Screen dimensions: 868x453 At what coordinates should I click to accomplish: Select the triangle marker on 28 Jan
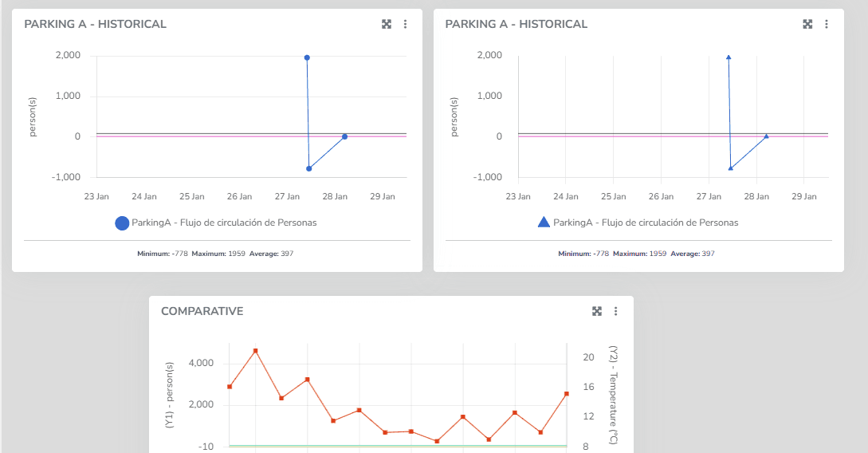(x=766, y=136)
